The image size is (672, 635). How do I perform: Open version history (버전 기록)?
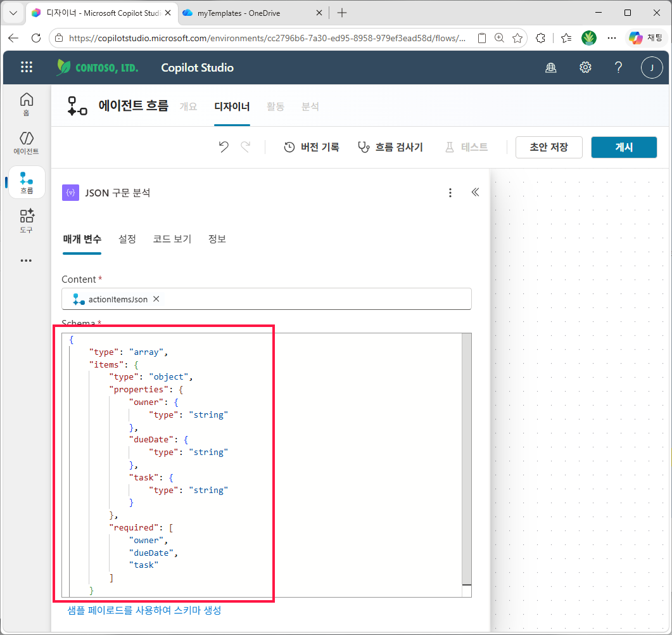point(312,148)
